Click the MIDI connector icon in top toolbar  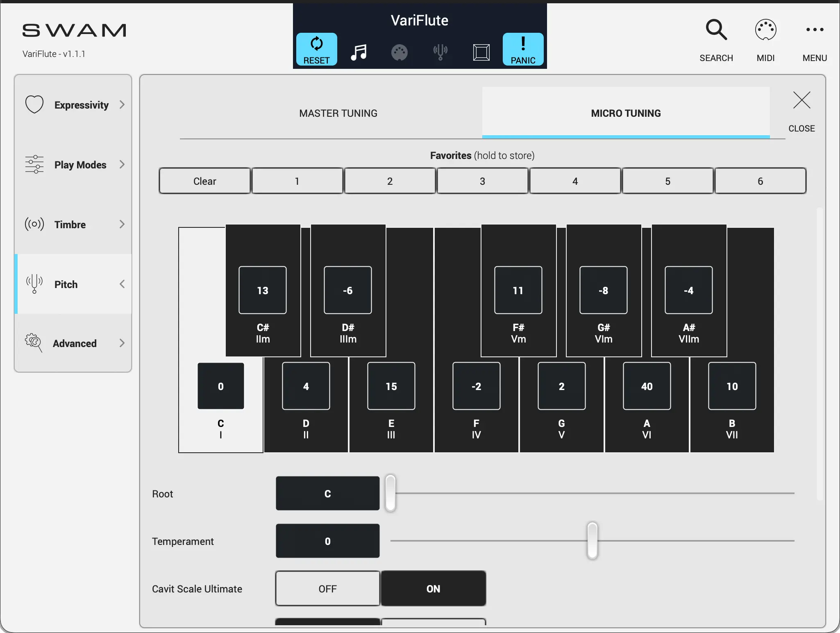[x=399, y=52]
